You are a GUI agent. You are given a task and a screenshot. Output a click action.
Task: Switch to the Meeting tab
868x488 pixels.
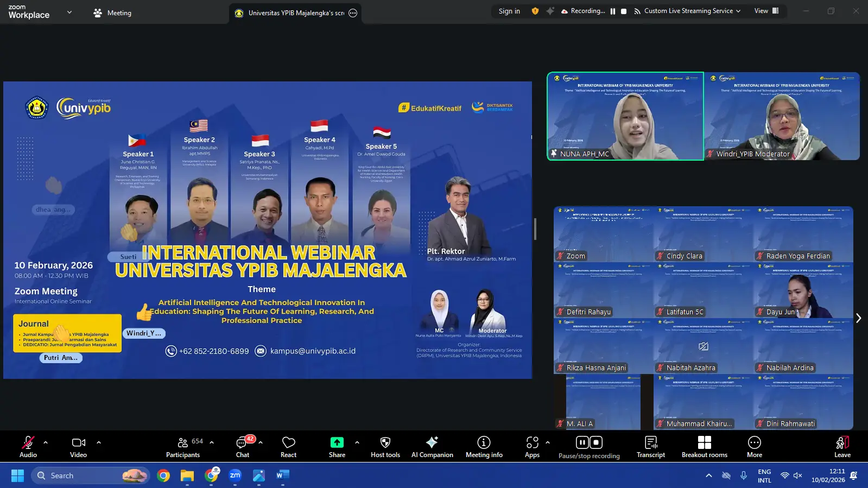coord(112,13)
